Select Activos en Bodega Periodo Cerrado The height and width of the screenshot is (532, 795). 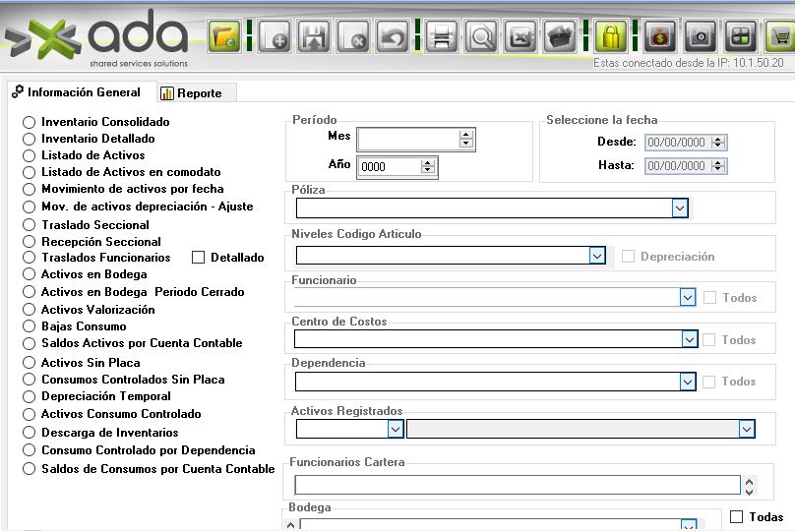pyautogui.click(x=29, y=292)
